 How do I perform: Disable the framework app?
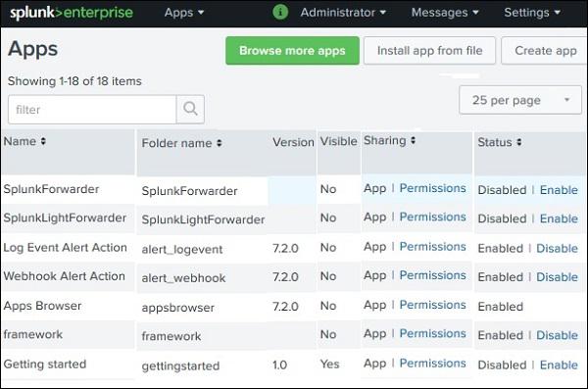click(x=557, y=335)
